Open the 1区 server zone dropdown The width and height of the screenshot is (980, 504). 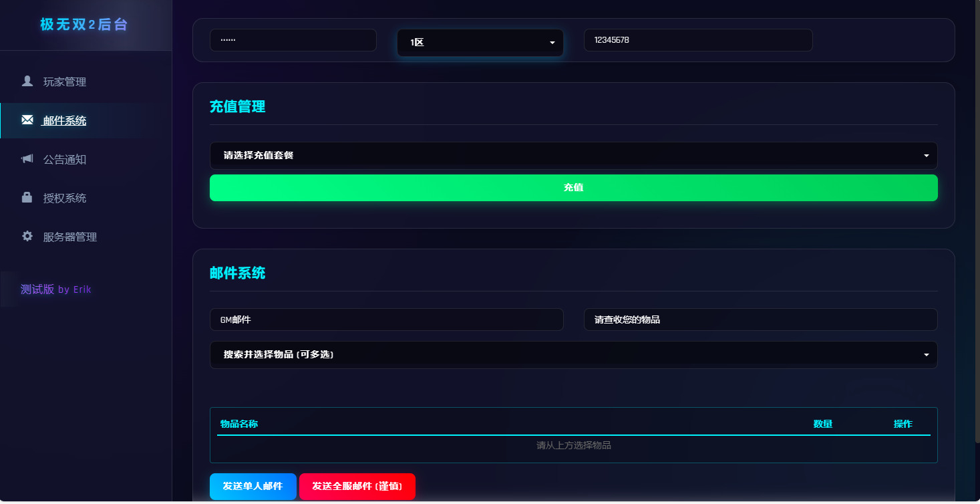coord(480,41)
